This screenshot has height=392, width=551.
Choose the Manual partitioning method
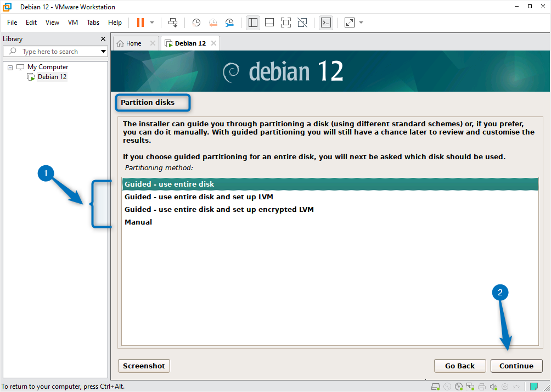(x=139, y=222)
